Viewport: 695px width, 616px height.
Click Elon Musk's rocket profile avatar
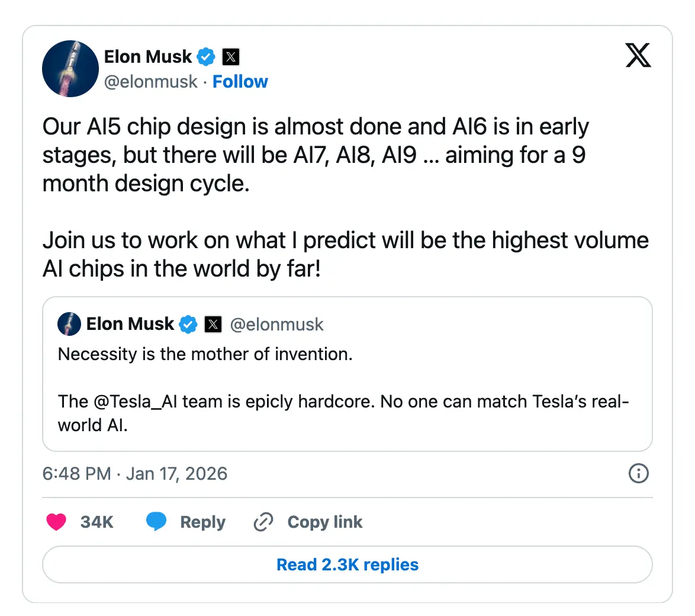point(70,69)
